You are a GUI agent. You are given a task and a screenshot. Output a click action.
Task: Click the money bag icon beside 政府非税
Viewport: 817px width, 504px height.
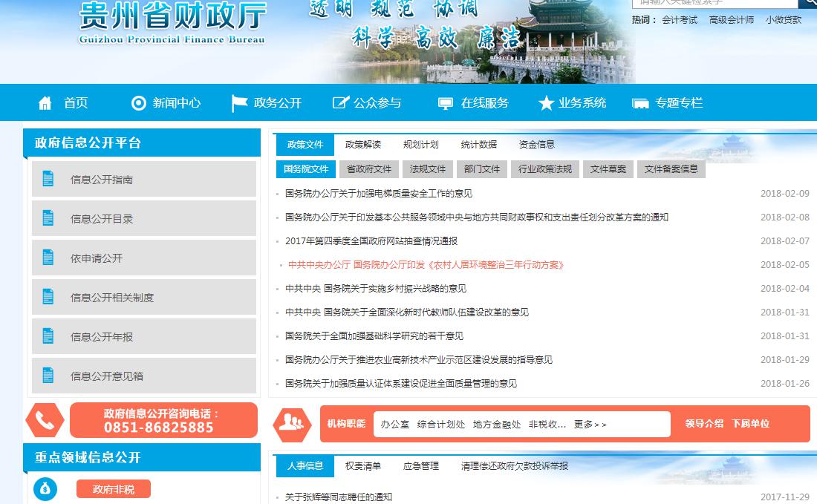point(45,488)
